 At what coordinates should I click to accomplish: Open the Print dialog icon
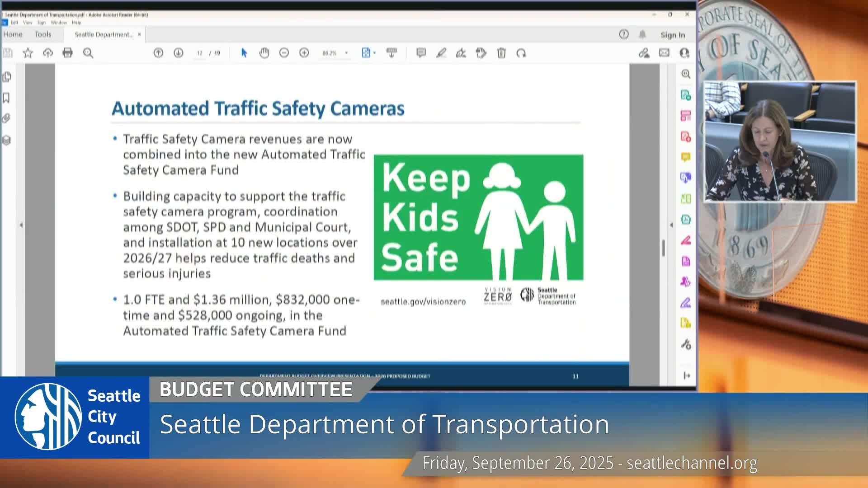[67, 53]
